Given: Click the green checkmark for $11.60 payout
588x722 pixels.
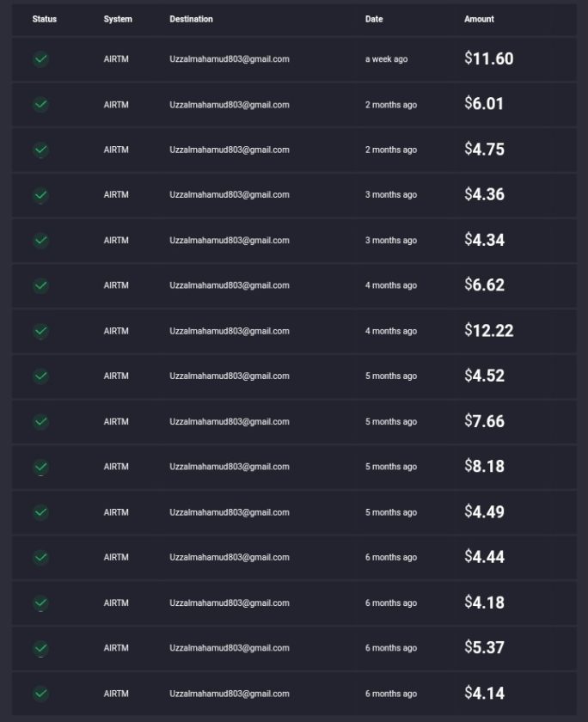Looking at the screenshot, I should click(41, 59).
